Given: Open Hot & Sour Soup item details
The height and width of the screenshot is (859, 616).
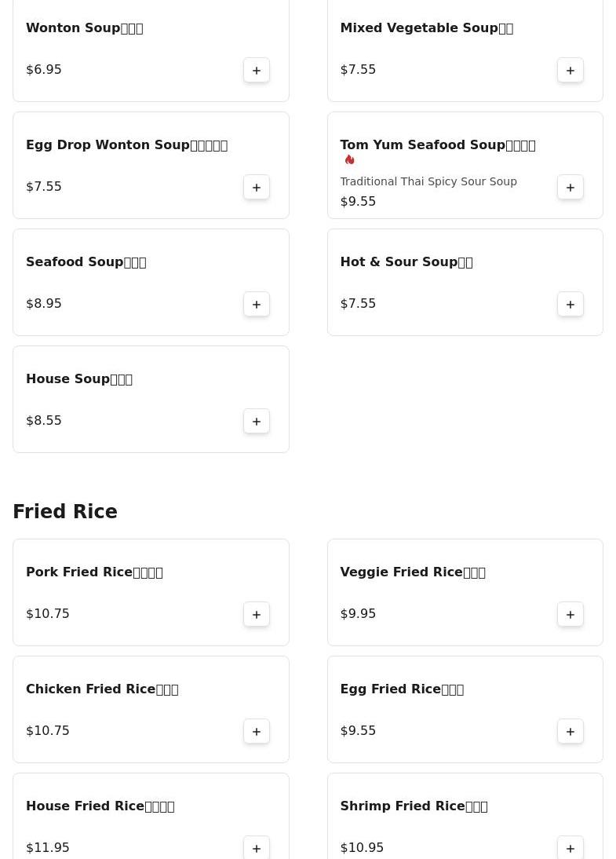Looking at the screenshot, I should [x=406, y=262].
